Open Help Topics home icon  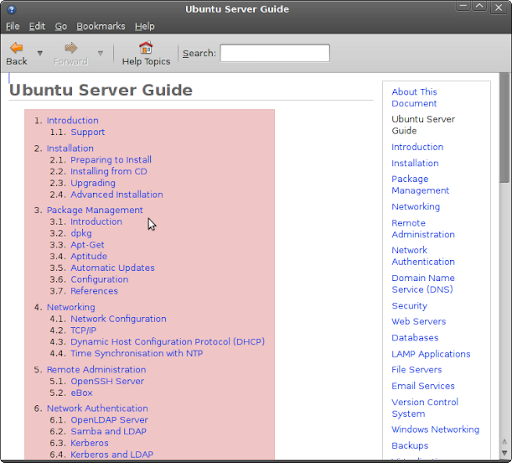(x=146, y=48)
